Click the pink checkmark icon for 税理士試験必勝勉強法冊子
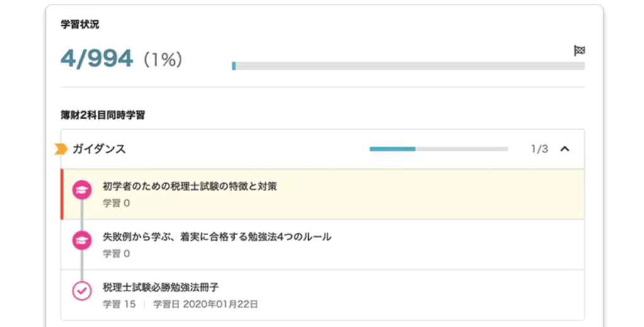 (82, 291)
